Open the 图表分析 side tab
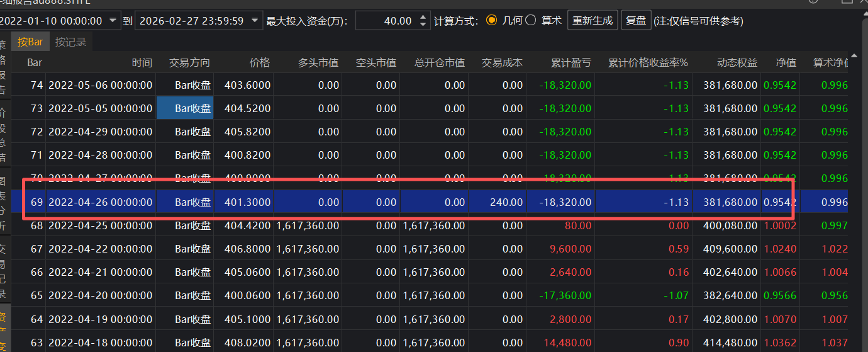868x352 pixels. [x=4, y=202]
